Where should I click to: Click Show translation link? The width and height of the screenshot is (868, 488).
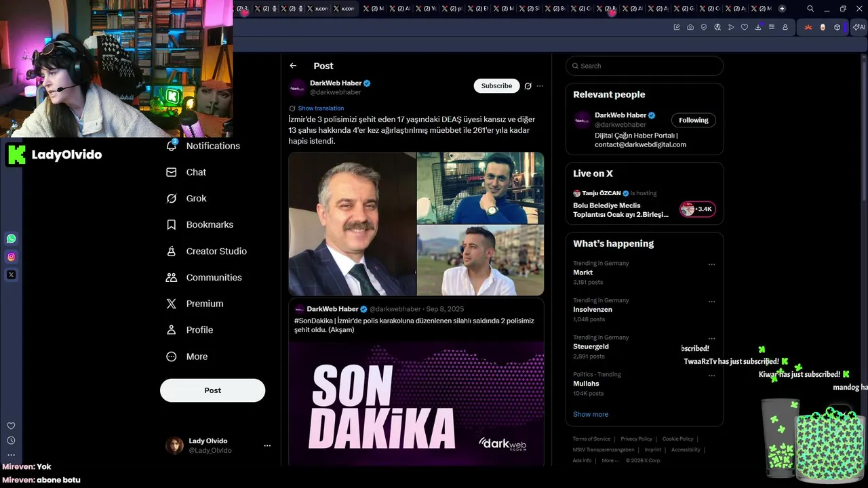click(321, 108)
